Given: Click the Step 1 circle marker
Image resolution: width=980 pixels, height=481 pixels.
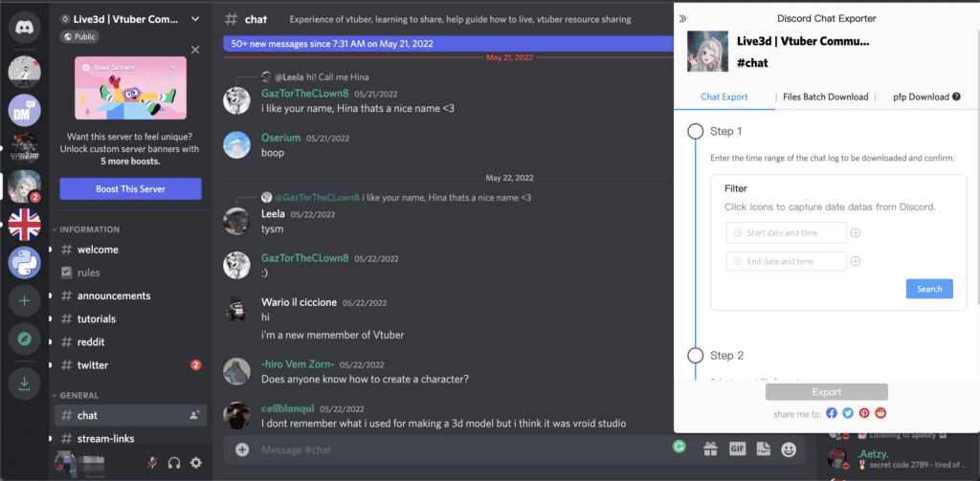Looking at the screenshot, I should coord(695,132).
